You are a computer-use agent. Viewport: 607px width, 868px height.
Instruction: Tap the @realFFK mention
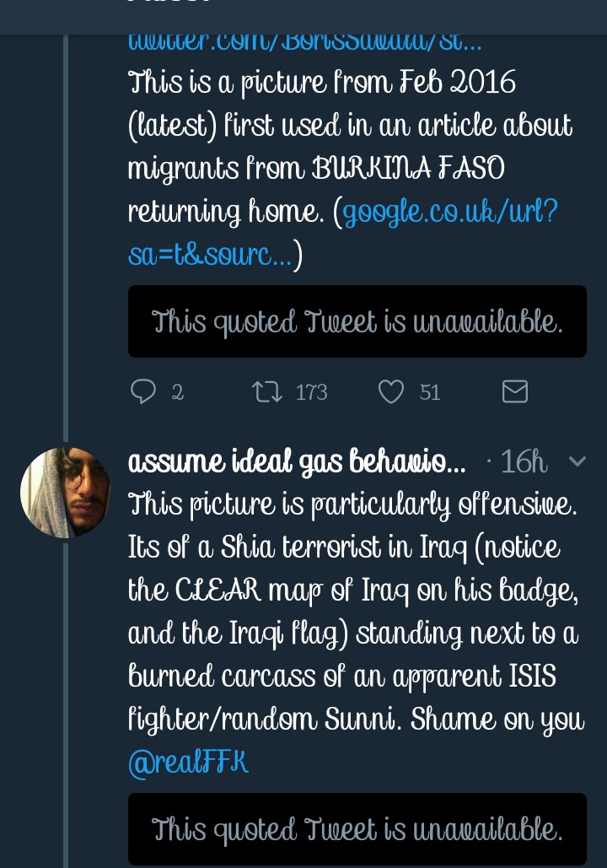(x=188, y=763)
